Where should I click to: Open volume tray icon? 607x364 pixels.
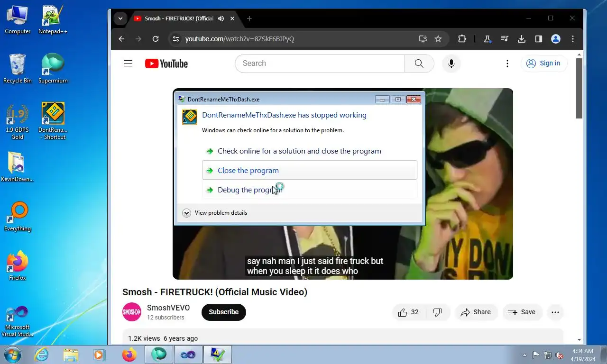(x=559, y=355)
